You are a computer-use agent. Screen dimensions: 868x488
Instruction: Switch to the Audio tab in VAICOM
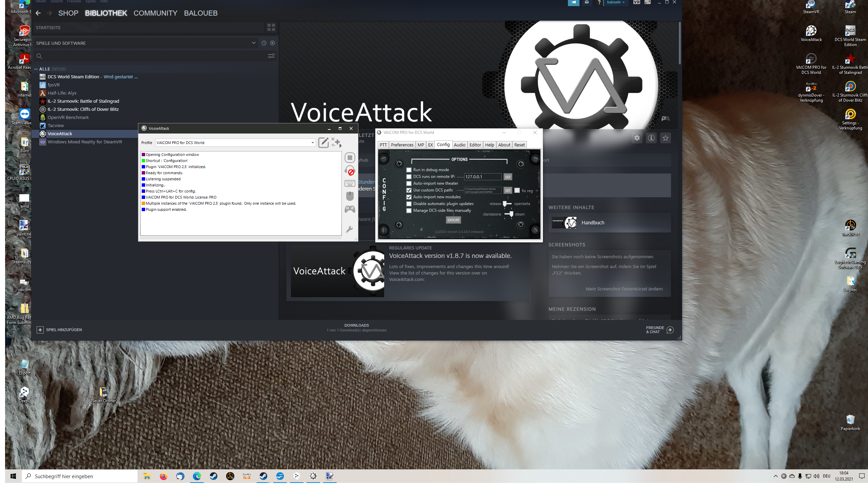click(459, 145)
